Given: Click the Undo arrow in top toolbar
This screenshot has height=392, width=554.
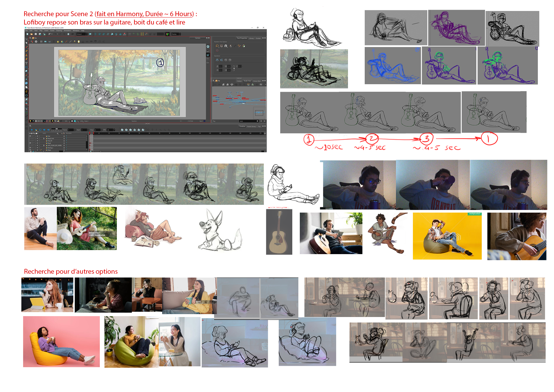Looking at the screenshot, I should point(50,34).
